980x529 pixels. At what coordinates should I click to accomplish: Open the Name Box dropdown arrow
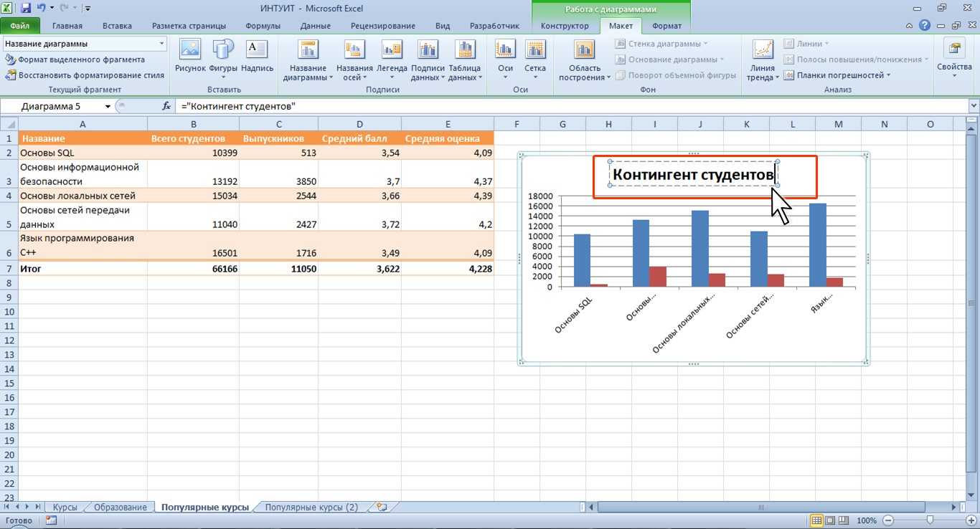tap(108, 106)
